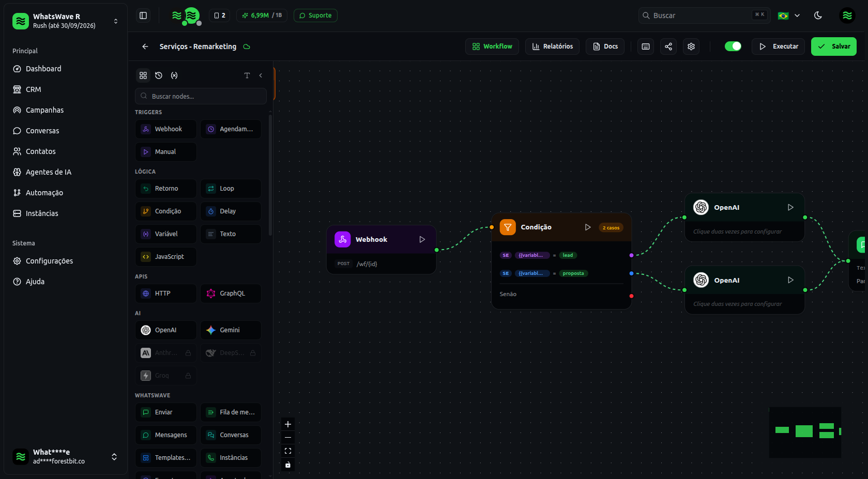Collapse the nodes panel chevron
Image resolution: width=868 pixels, height=479 pixels.
[x=261, y=75]
